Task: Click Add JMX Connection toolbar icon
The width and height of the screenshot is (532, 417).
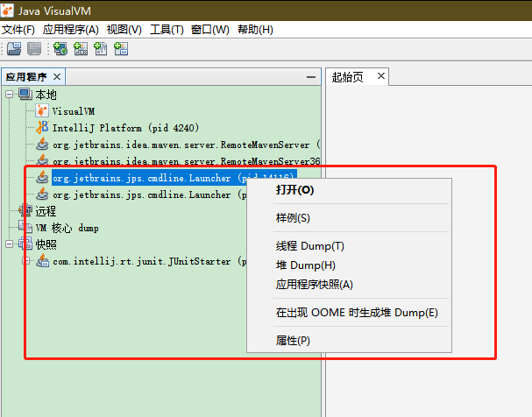Action: [x=81, y=49]
